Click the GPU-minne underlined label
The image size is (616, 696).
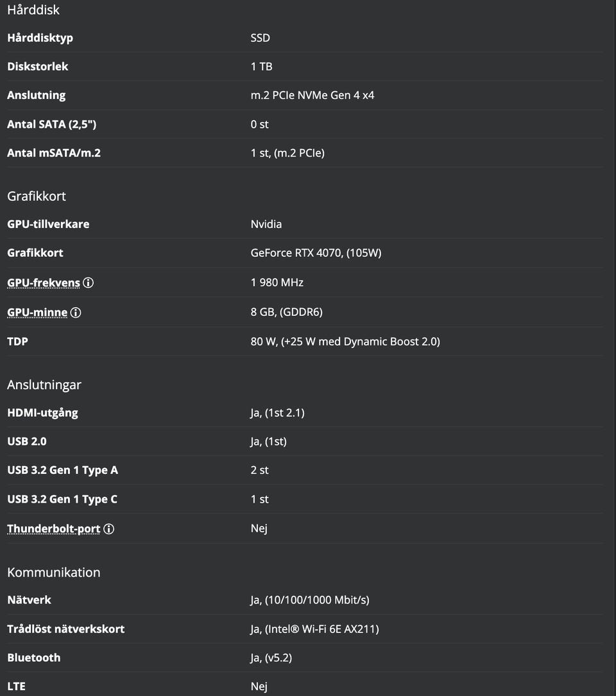point(37,313)
